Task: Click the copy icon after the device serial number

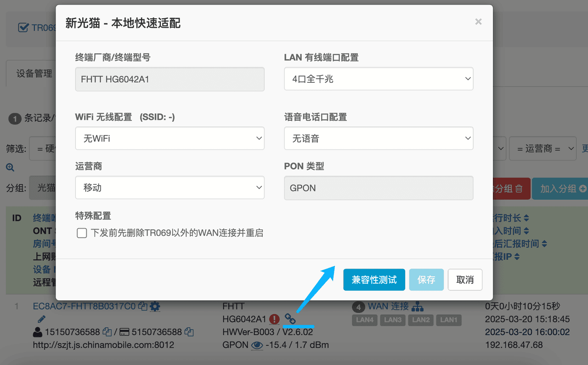Action: [143, 306]
